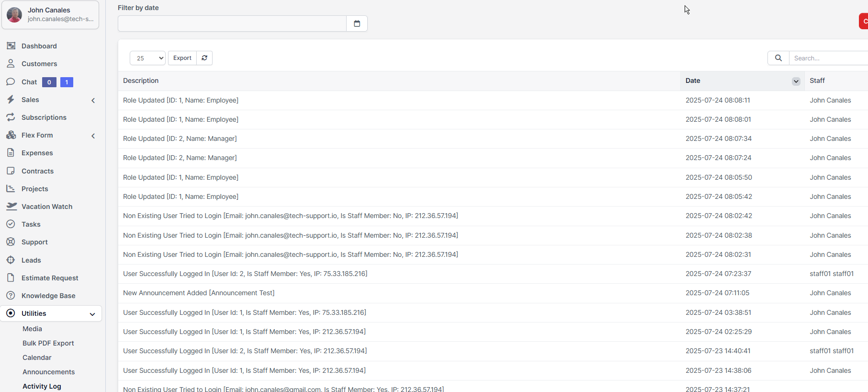Open Customers page link
This screenshot has height=392, width=868.
pyautogui.click(x=39, y=64)
